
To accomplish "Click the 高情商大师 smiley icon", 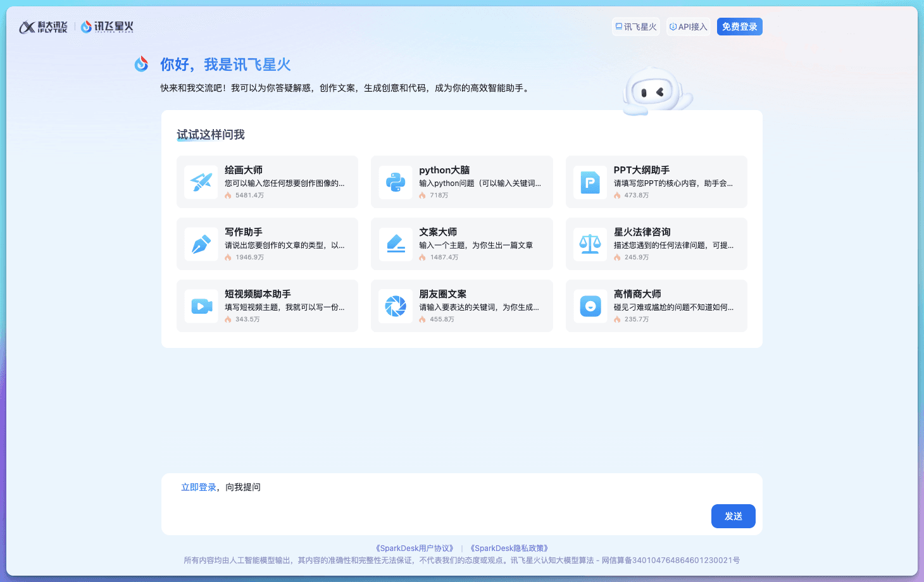I will (590, 306).
